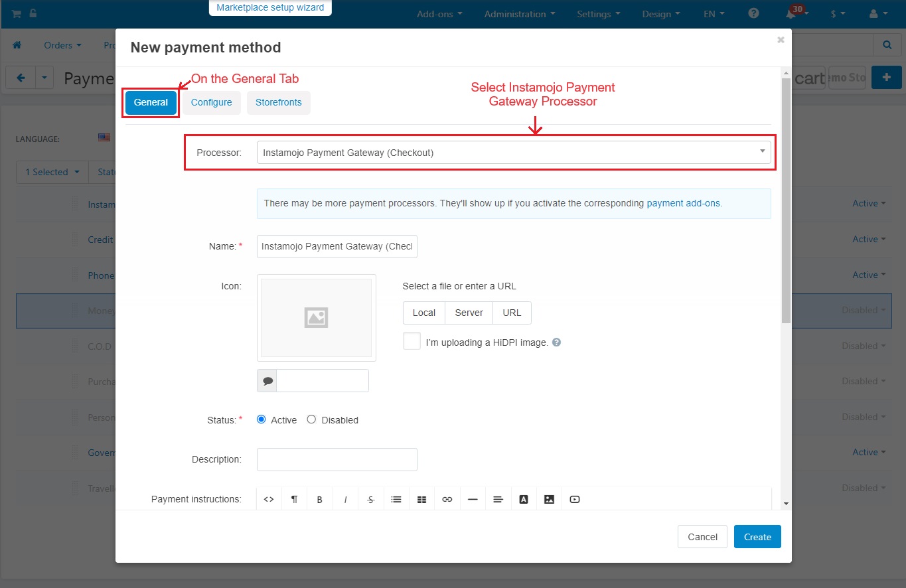
Task: Choose Server file upload source
Action: (469, 313)
